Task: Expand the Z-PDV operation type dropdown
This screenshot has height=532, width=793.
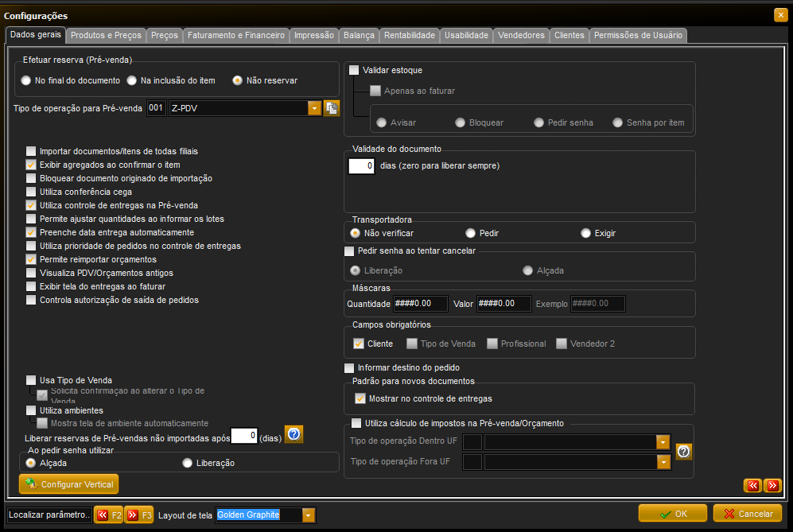Action: click(x=314, y=108)
